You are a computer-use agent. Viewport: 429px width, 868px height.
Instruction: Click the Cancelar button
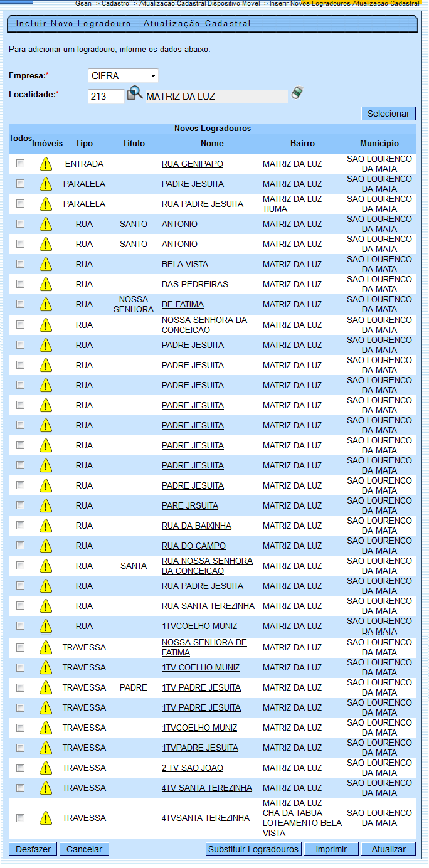point(85,849)
